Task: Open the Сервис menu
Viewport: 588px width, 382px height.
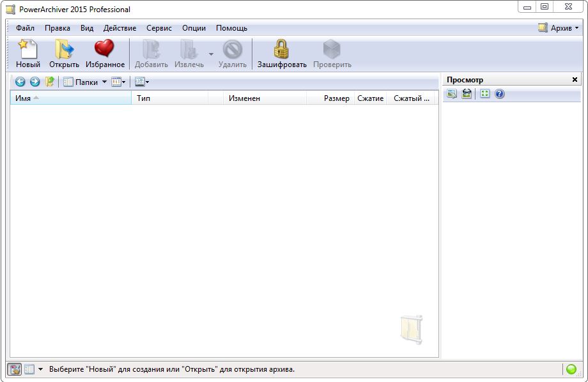Action: 159,28
